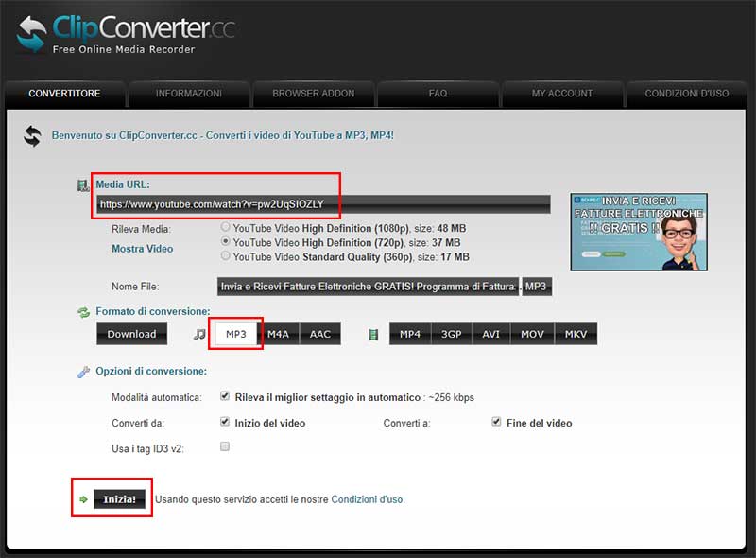Screen dimensions: 756x558
Task: Choose AVI conversion format
Action: coord(490,334)
